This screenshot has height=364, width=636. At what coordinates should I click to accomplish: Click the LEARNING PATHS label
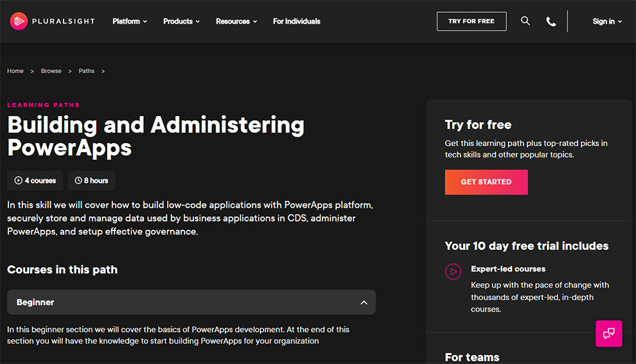coord(44,105)
